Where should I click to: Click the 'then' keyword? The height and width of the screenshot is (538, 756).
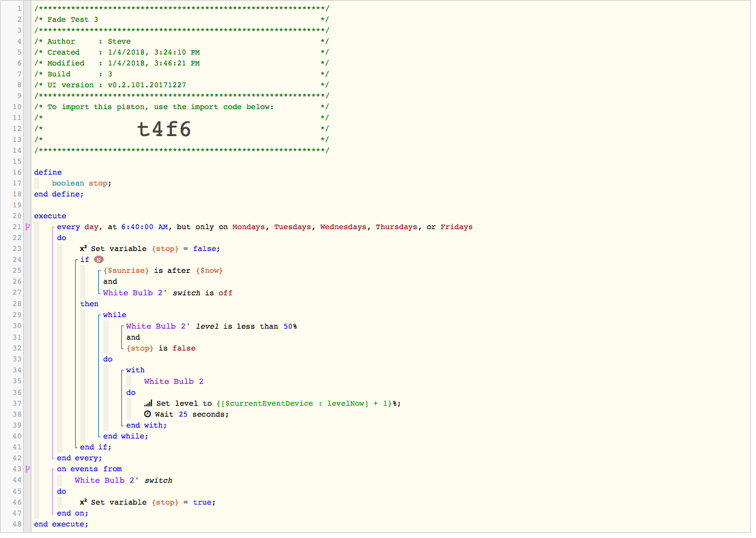click(89, 304)
